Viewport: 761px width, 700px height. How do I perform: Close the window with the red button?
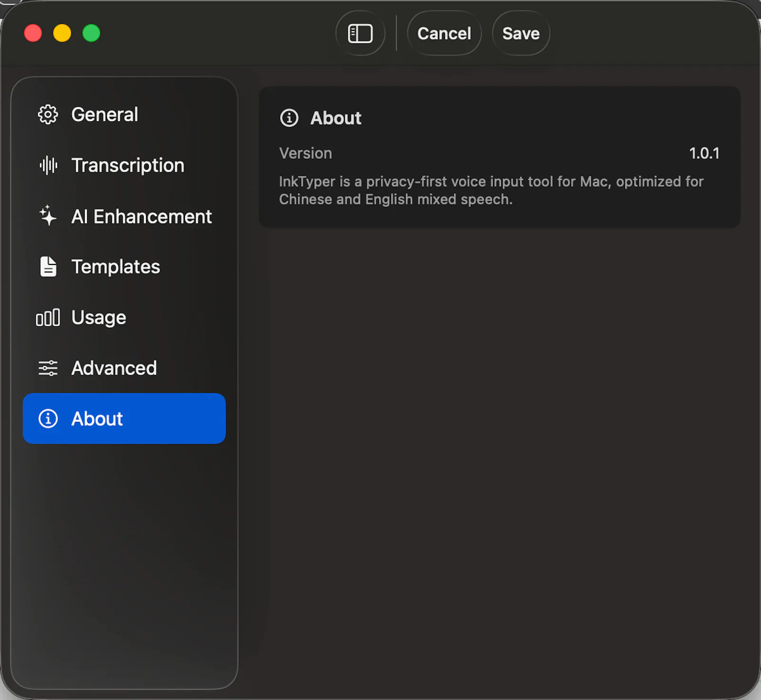tap(33, 33)
